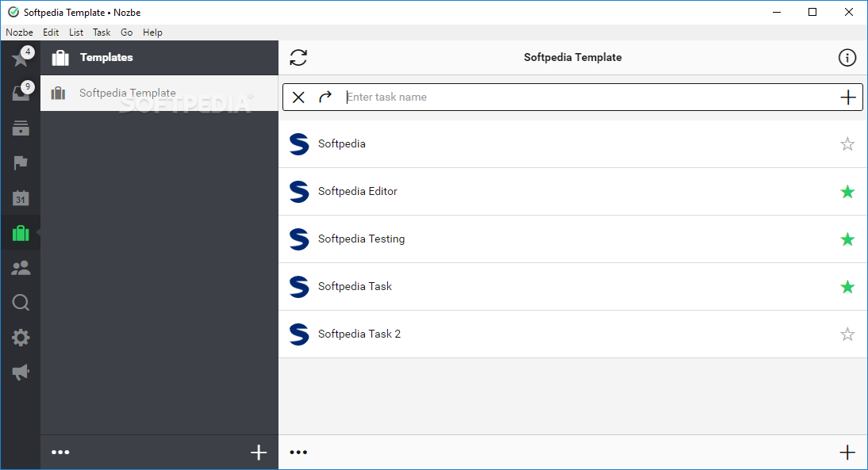Open the Inbox icon in sidebar
The height and width of the screenshot is (470, 868).
20,94
